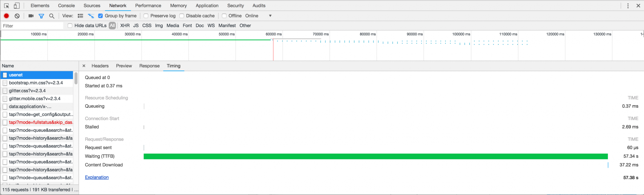The height and width of the screenshot is (195, 644).
Task: Activate the inspect element picker icon
Action: pyautogui.click(x=7, y=6)
